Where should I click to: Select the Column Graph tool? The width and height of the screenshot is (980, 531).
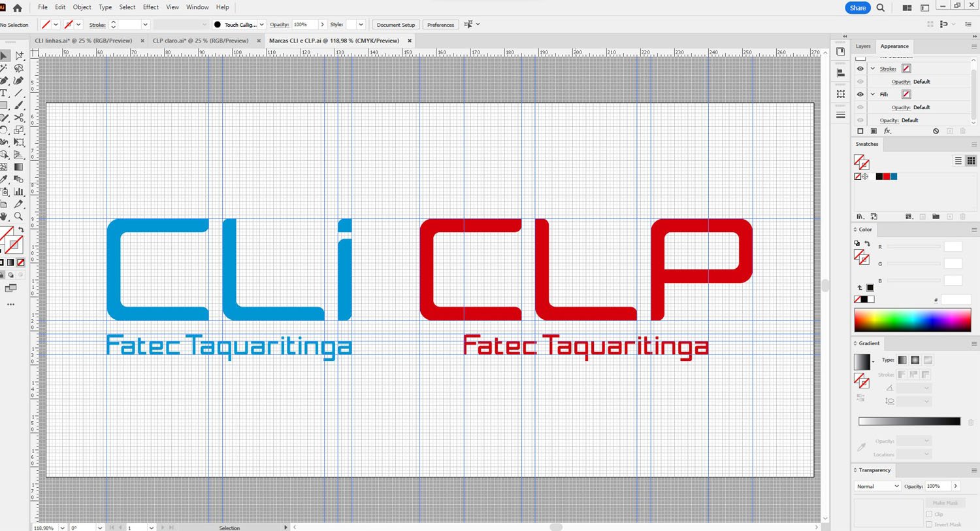pos(19,192)
